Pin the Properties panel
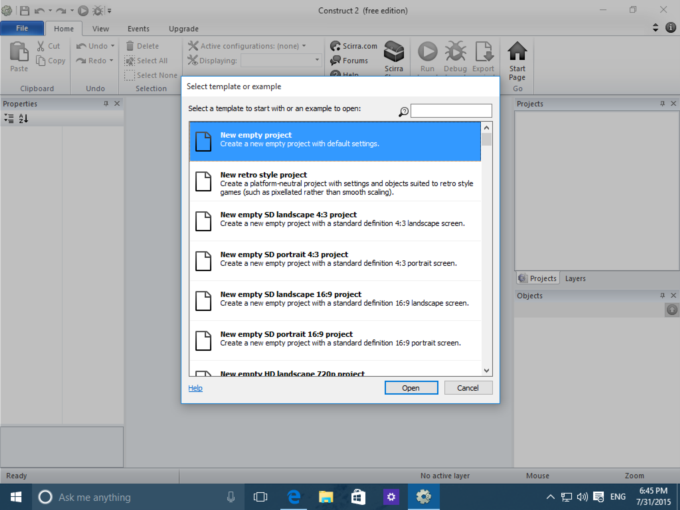The height and width of the screenshot is (510, 680). coord(106,104)
